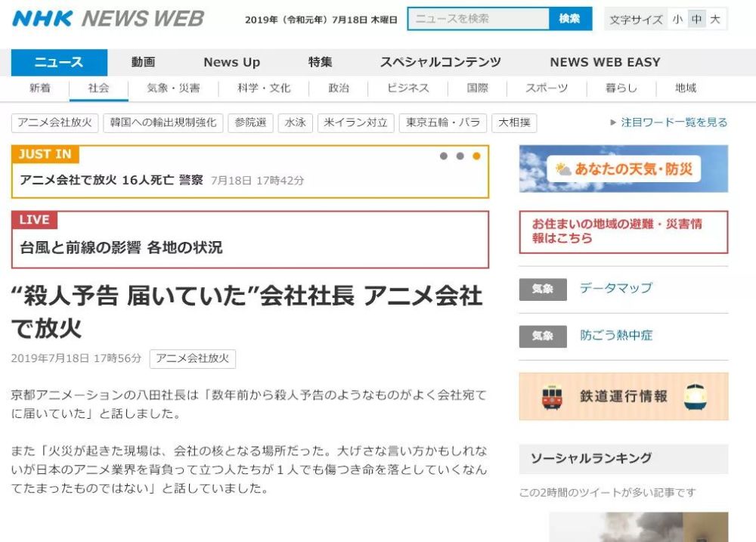Set text size to 小
756x542 pixels.
coord(678,20)
